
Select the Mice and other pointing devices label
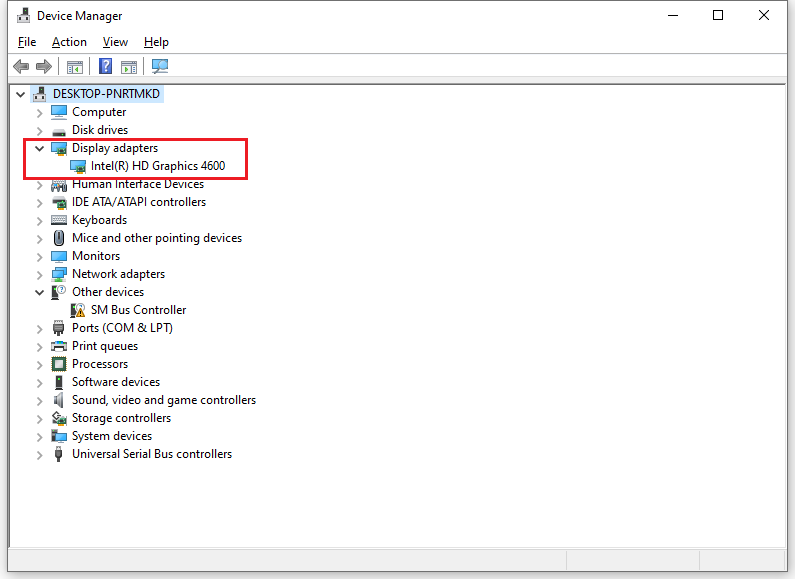coord(157,238)
